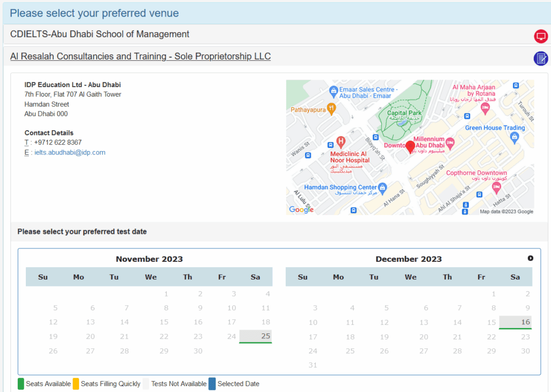The image size is (551, 392).
Task: Click the blue paper-based test icon
Action: 541,58
